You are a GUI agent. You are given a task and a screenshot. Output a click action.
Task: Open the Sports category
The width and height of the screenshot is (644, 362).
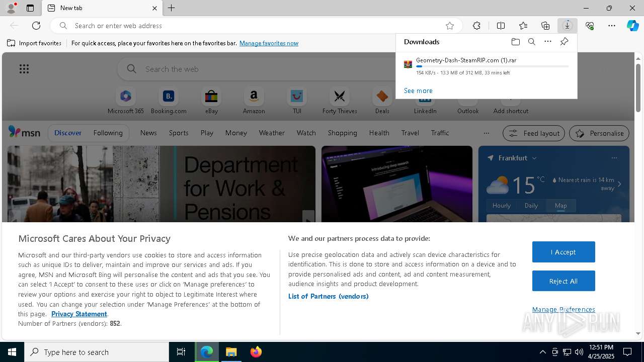pyautogui.click(x=179, y=133)
